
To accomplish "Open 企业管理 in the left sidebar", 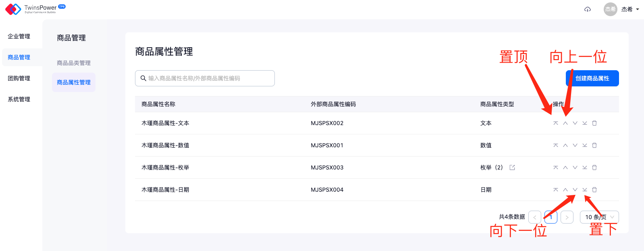I will pos(19,36).
